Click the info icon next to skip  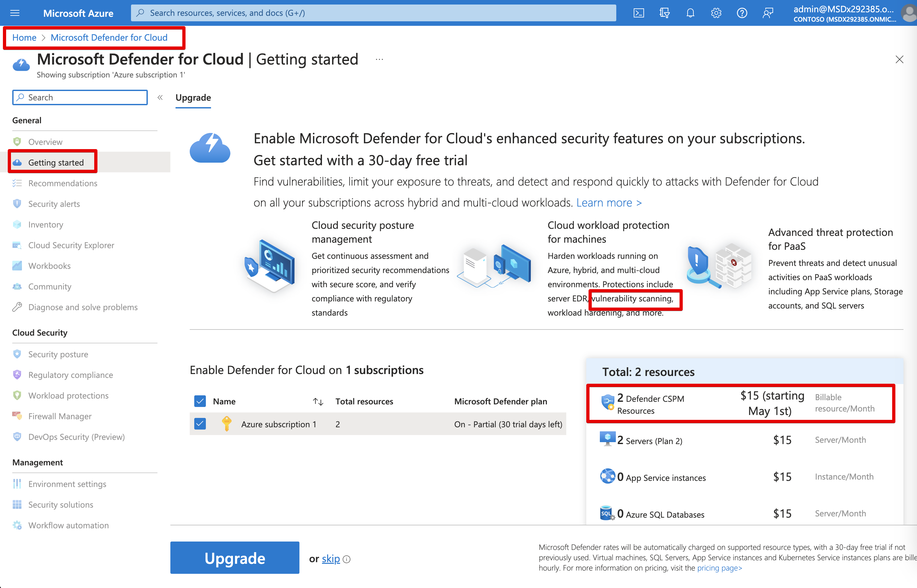347,559
